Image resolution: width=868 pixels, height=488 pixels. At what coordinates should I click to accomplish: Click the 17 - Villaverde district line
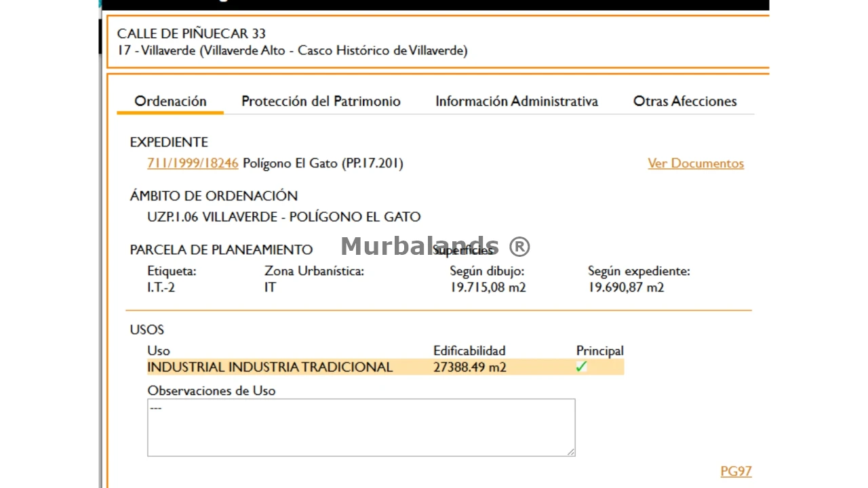pyautogui.click(x=292, y=51)
